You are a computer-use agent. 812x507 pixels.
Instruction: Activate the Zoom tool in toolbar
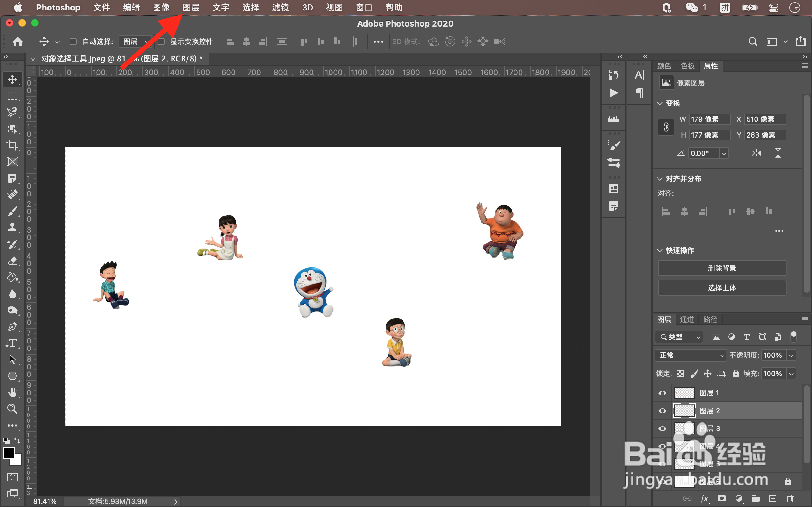12,409
